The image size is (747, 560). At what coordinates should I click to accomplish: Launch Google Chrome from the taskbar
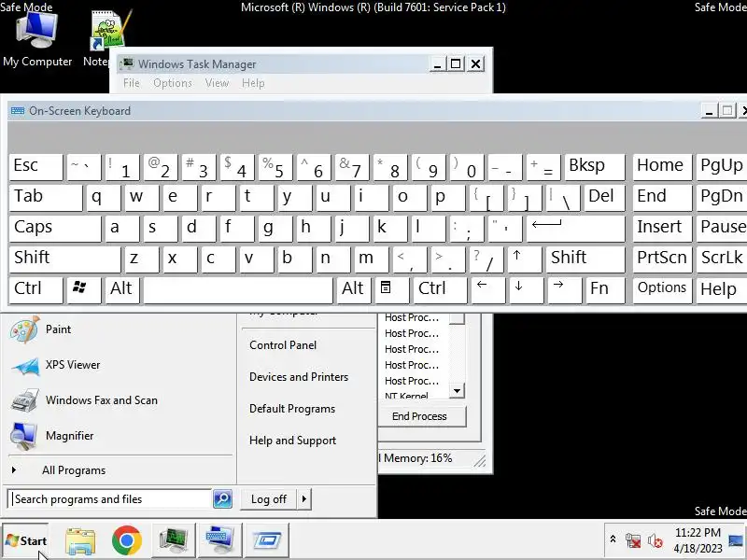(x=127, y=540)
